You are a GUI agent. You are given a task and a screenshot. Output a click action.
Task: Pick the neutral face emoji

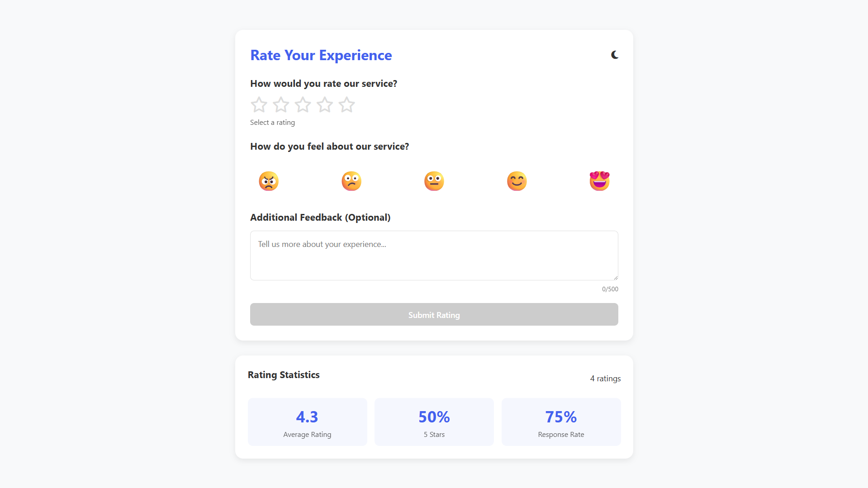434,181
